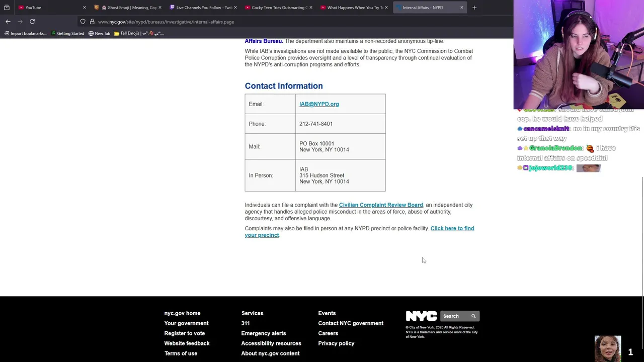
Task: Open Events footer link
Action: (x=327, y=313)
